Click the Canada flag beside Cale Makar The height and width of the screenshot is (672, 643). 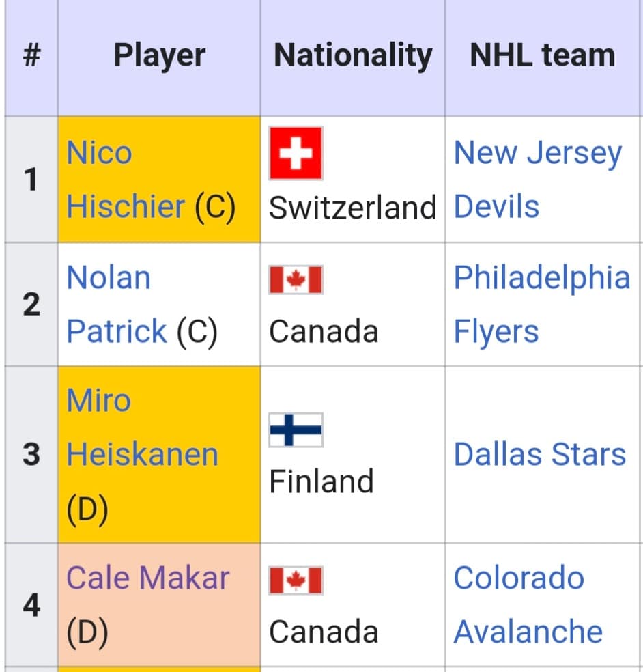tap(296, 580)
